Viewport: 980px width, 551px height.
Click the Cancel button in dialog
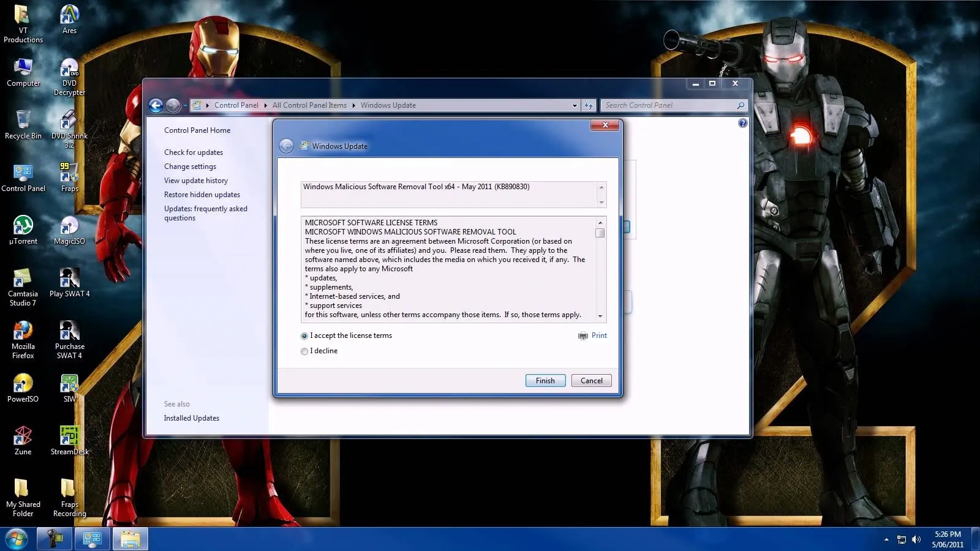coord(591,381)
